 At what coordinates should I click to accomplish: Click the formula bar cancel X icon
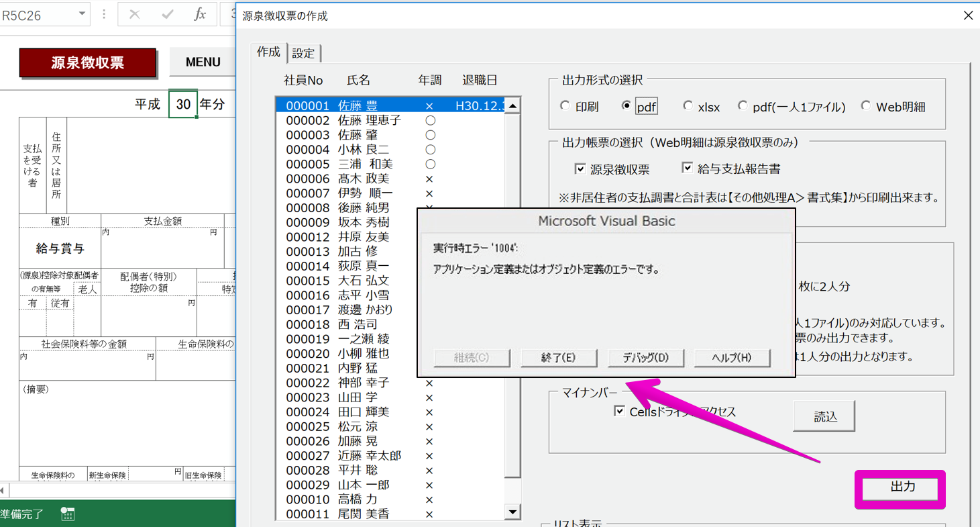click(x=135, y=14)
